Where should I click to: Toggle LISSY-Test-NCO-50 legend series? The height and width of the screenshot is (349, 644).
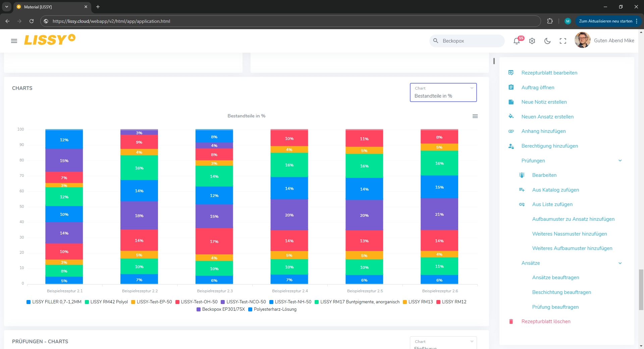pos(243,302)
